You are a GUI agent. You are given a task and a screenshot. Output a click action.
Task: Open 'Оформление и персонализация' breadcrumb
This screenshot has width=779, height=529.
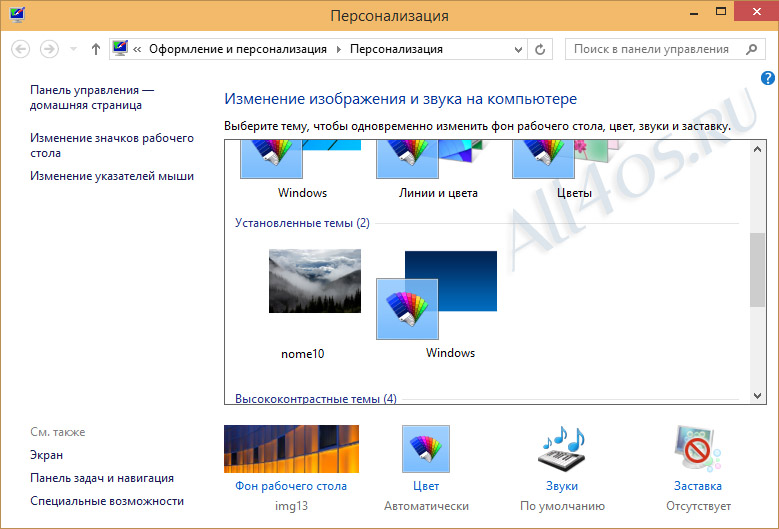click(x=238, y=49)
